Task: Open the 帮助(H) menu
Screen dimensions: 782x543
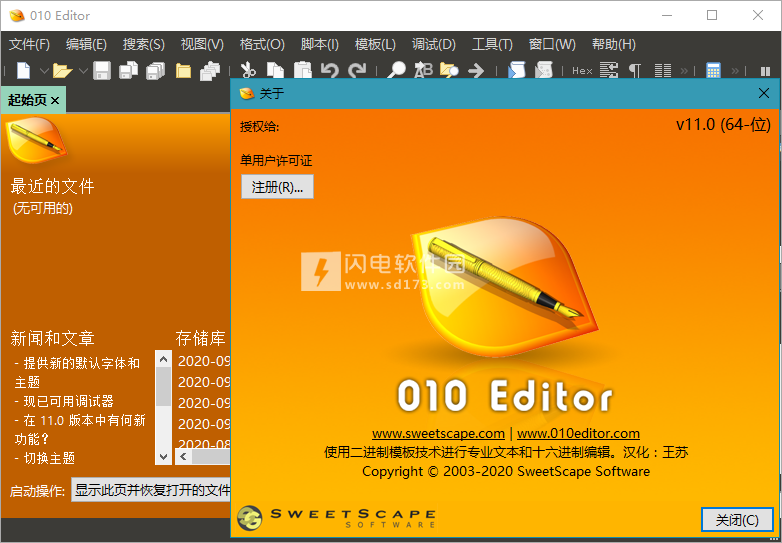Action: coord(613,44)
